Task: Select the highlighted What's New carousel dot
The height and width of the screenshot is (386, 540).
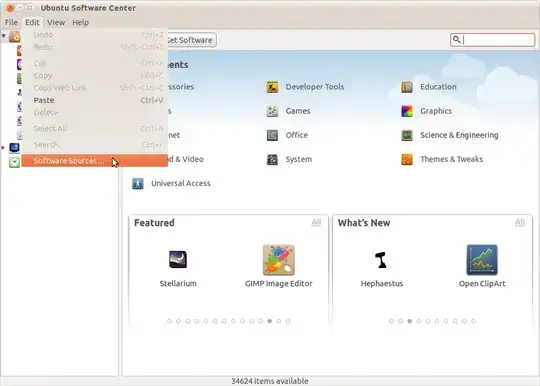Action: pyautogui.click(x=409, y=321)
